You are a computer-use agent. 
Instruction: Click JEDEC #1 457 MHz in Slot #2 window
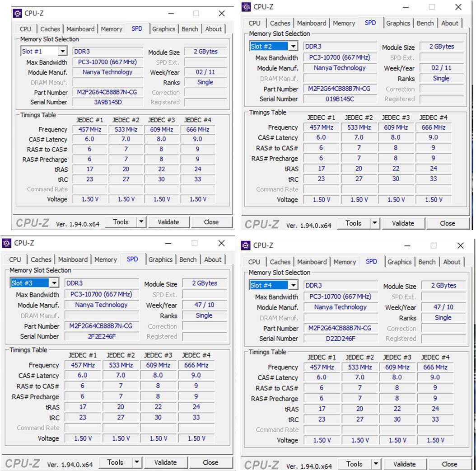[321, 127]
